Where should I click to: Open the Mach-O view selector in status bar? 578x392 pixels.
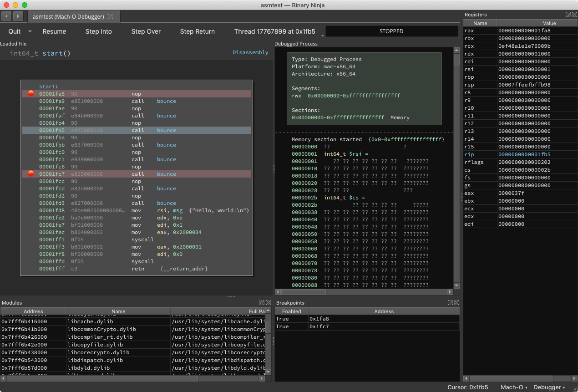click(x=514, y=387)
